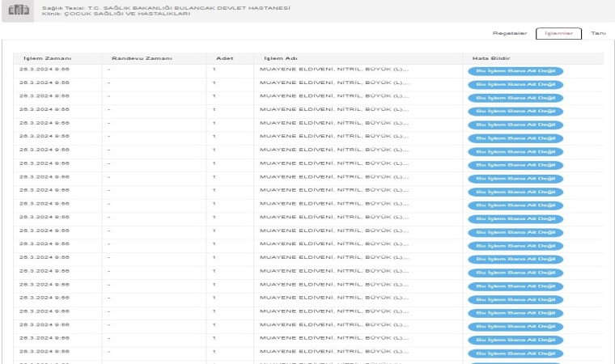
Task: Click the second row's MUAYENE ELDİVENİ procedure name
Action: (x=333, y=83)
